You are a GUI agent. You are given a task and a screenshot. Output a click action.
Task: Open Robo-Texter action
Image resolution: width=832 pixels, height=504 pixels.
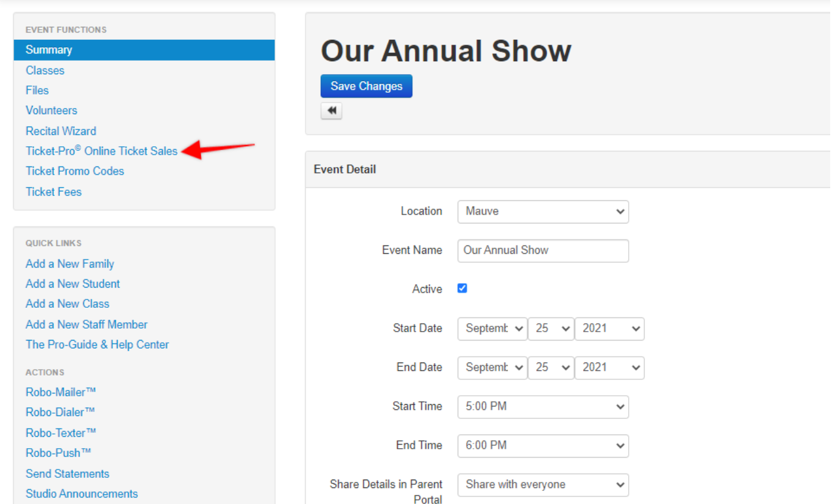click(61, 433)
